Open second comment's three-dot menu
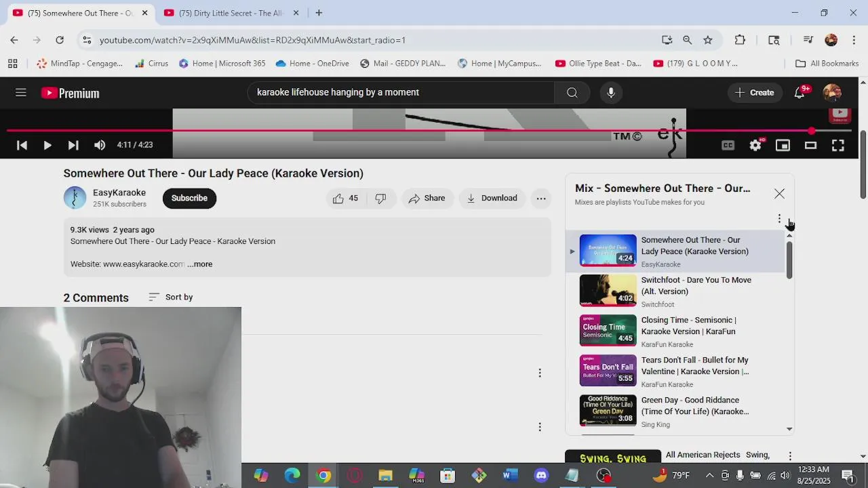Viewport: 868px width, 488px height. (x=540, y=427)
